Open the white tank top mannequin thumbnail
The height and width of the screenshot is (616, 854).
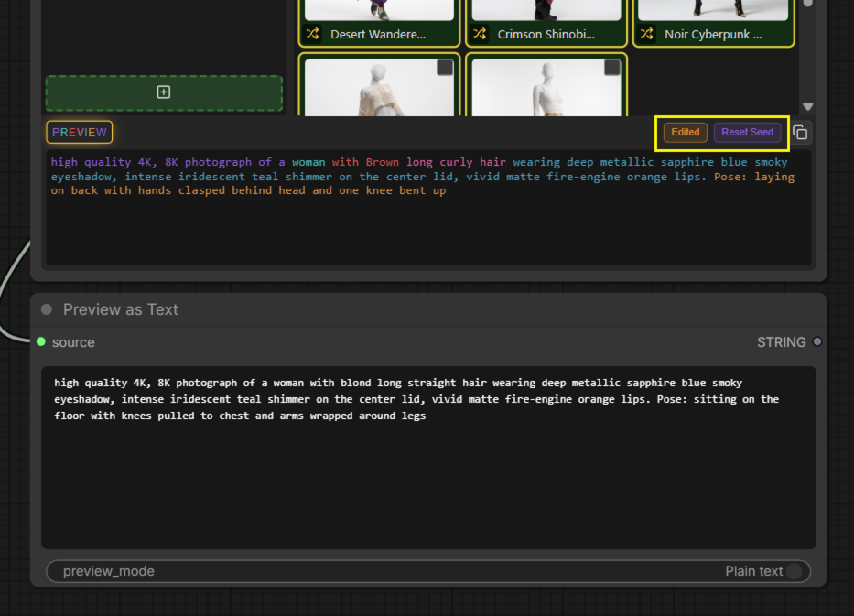[x=546, y=87]
